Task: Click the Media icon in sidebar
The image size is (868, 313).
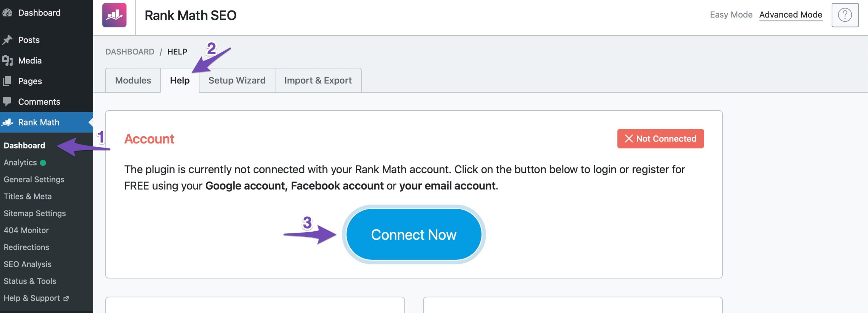Action: tap(7, 61)
